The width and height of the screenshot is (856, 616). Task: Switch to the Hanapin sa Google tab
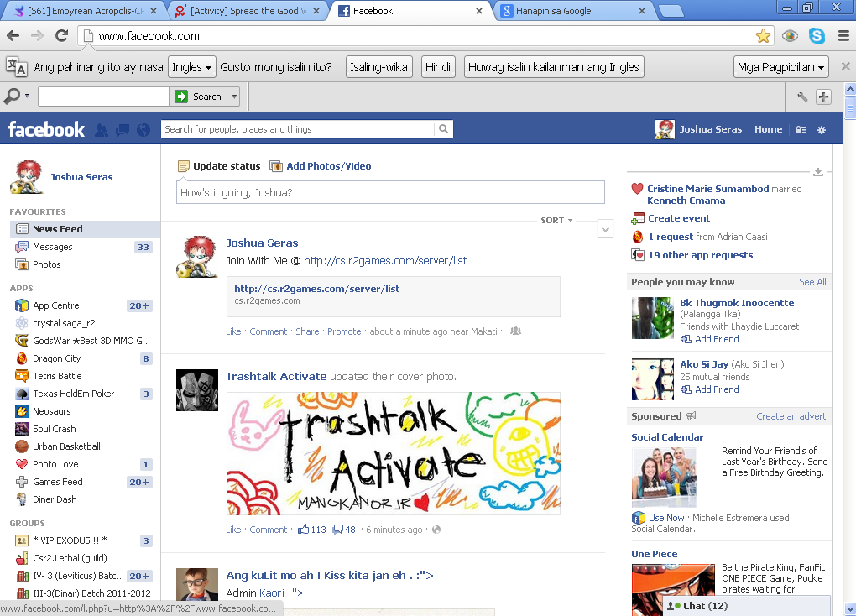click(x=571, y=11)
